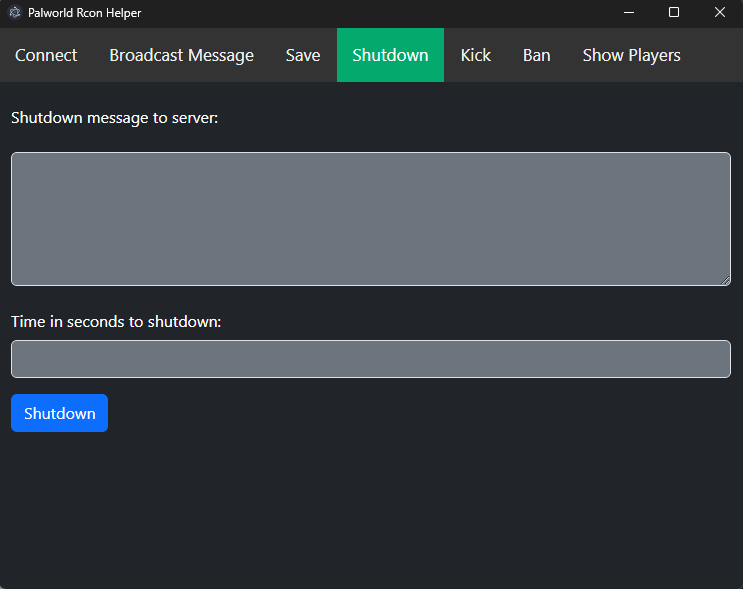Focus the time in seconds field

pyautogui.click(x=371, y=359)
